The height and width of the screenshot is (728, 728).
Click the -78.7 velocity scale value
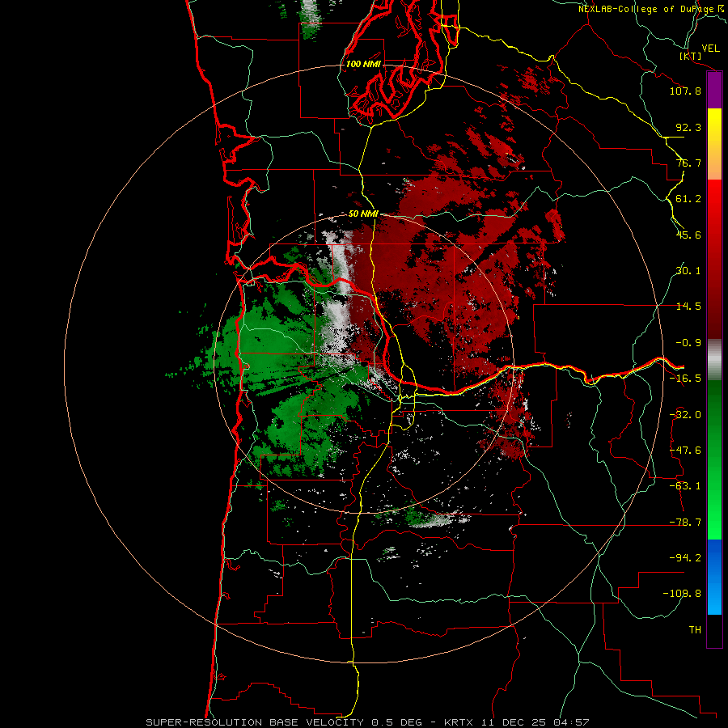(685, 523)
